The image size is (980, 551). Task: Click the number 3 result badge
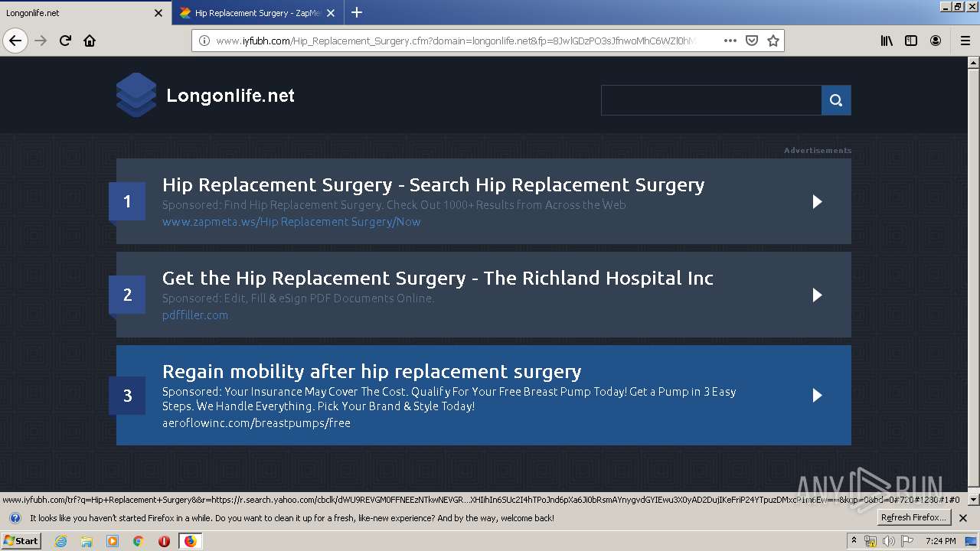pyautogui.click(x=127, y=396)
